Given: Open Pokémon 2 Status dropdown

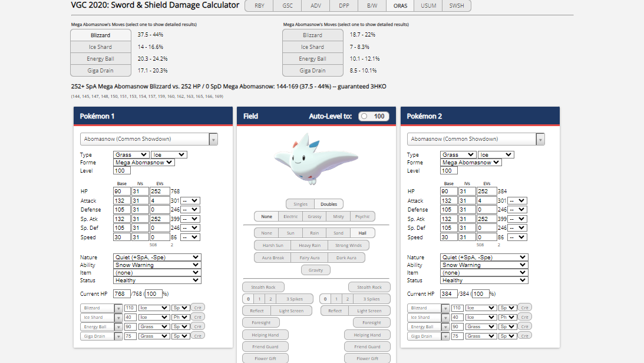Looking at the screenshot, I should tap(484, 280).
